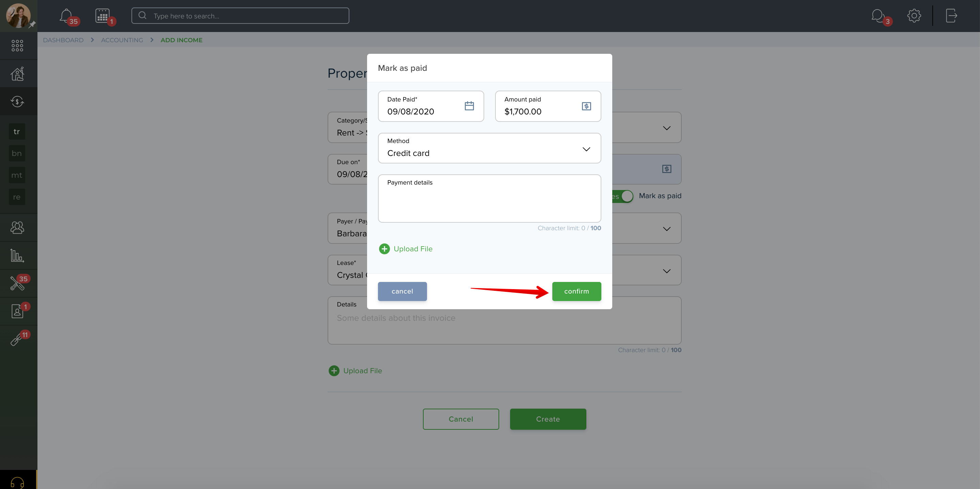Open the reports chart icon in sidebar

pos(17,256)
